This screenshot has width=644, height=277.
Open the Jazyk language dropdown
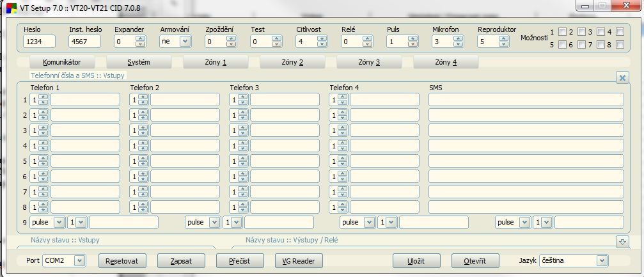point(601,261)
